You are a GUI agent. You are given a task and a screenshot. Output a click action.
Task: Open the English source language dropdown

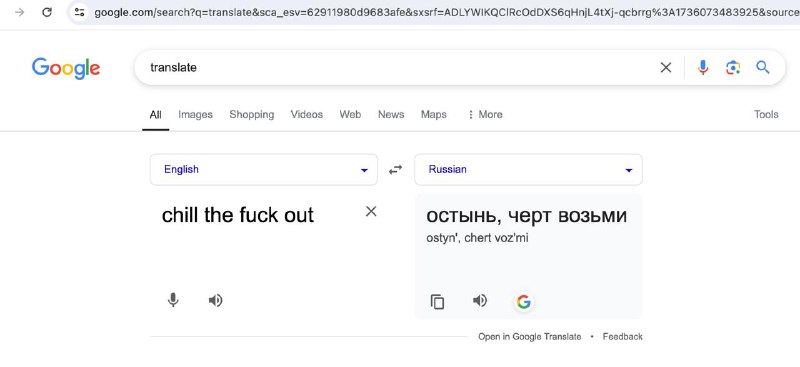264,169
